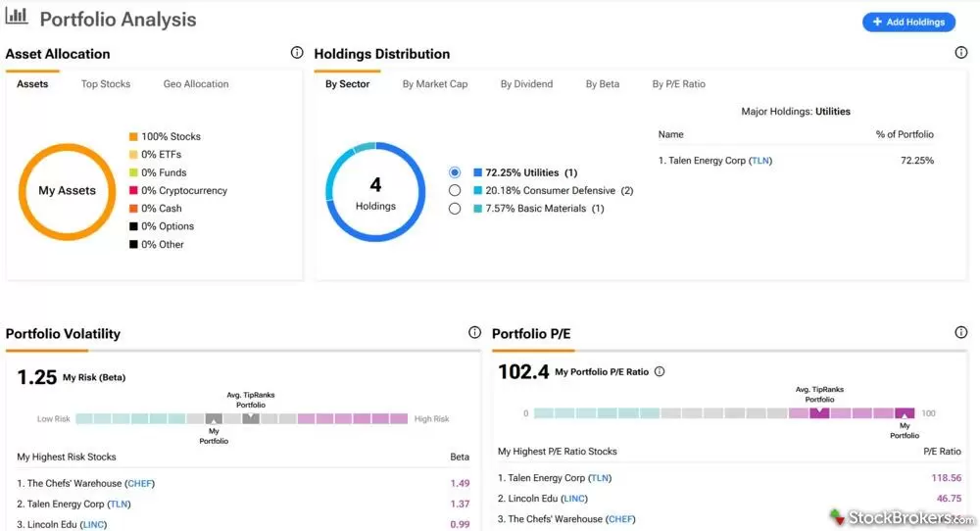Image resolution: width=980 pixels, height=531 pixels.
Task: Click the 1.37 beta value
Action: (460, 505)
